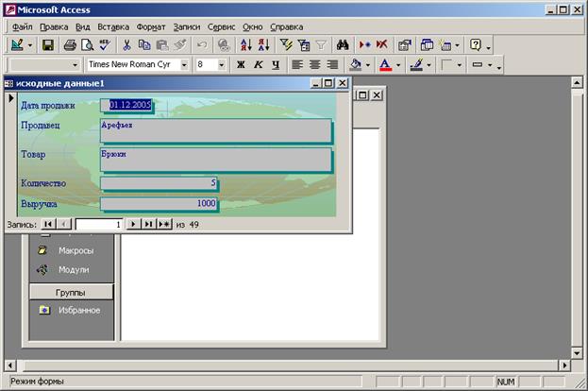The image size is (588, 391).
Task: Click the Save diskette icon
Action: pos(47,45)
